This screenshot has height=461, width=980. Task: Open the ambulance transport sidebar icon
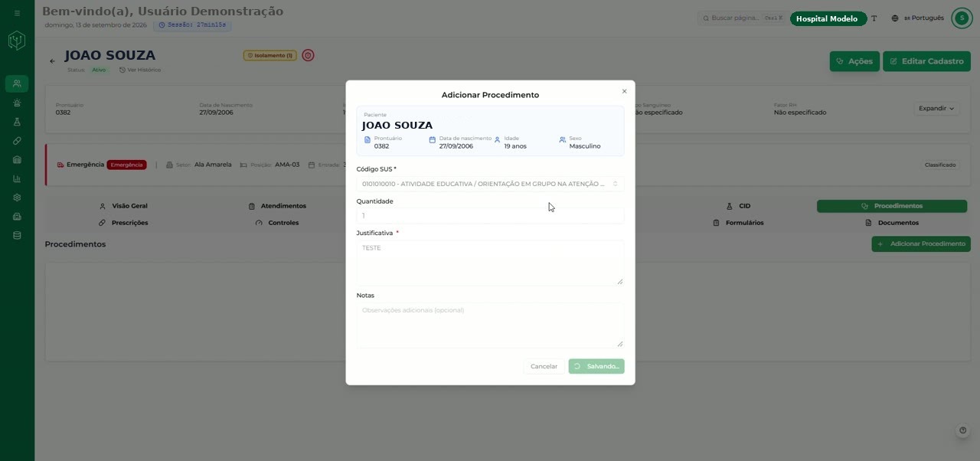coord(17,217)
